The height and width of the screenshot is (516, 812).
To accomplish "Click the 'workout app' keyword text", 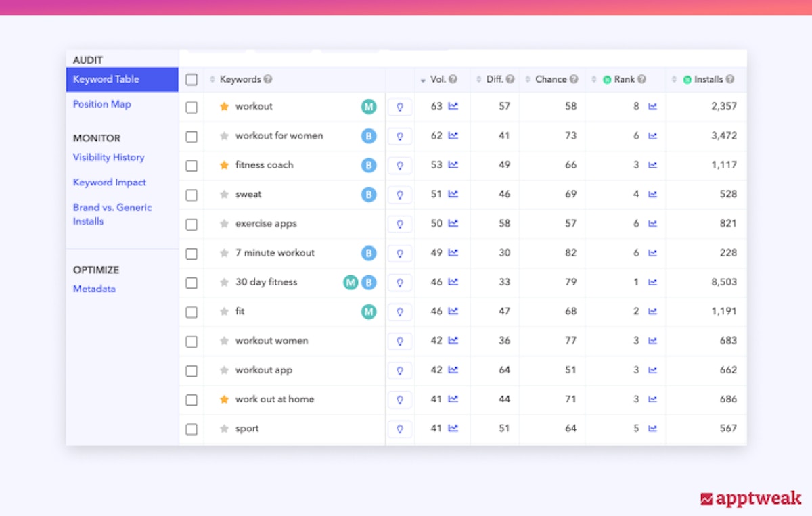I will 264,370.
